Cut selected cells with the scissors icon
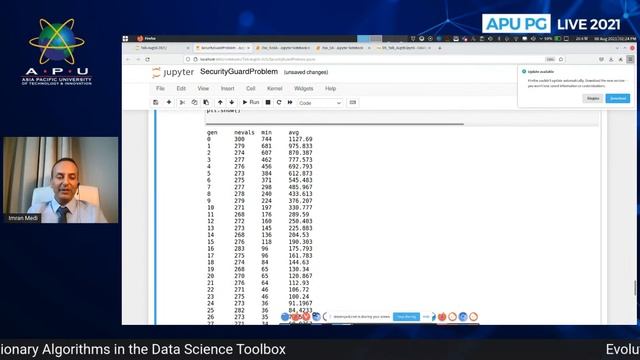Viewport: 640px width, 360px height. coord(182,102)
